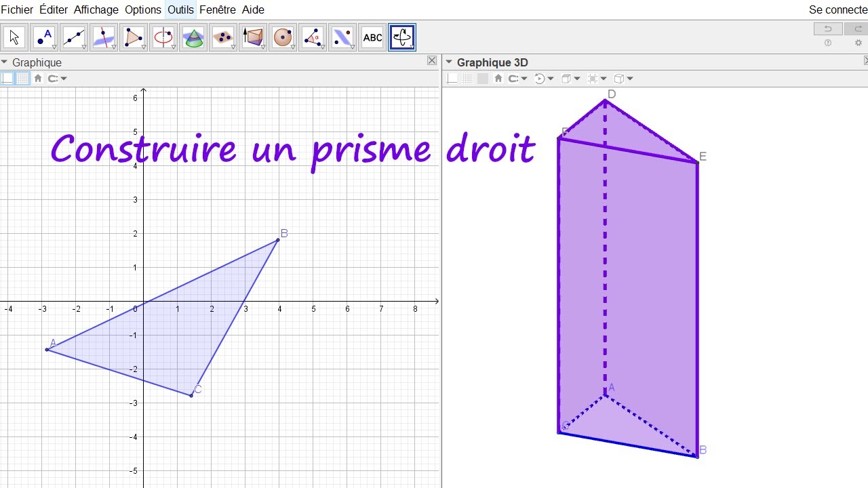
Task: Select vertex A inside the 3D prism
Action: pyautogui.click(x=605, y=394)
